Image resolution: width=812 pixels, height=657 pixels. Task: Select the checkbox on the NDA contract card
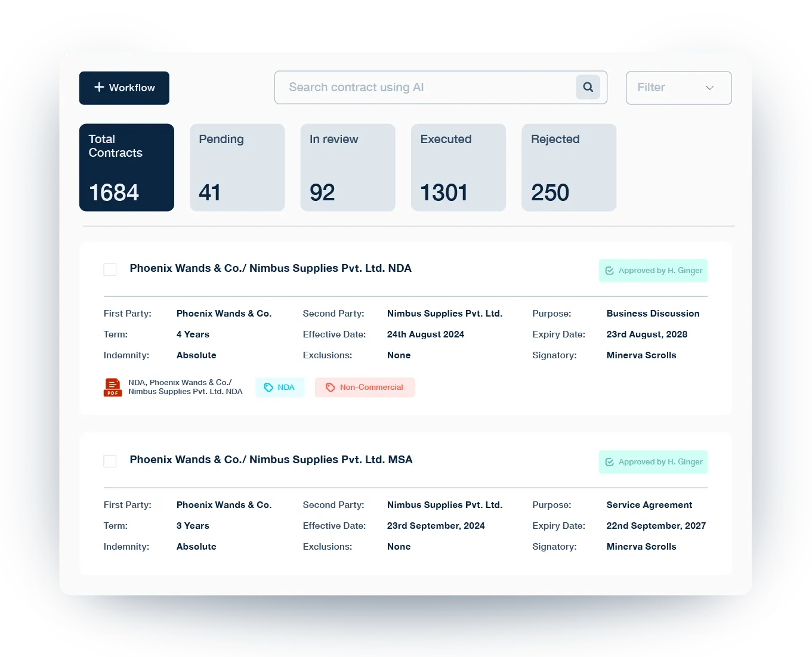110,269
